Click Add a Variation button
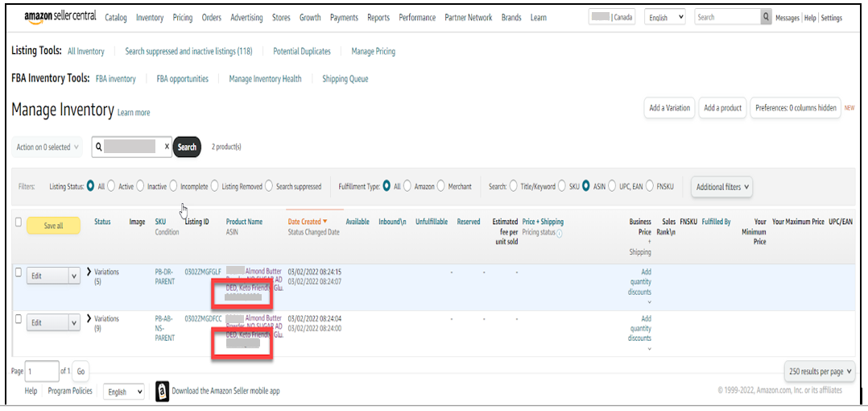Image resolution: width=868 pixels, height=411 pixels. tap(669, 108)
